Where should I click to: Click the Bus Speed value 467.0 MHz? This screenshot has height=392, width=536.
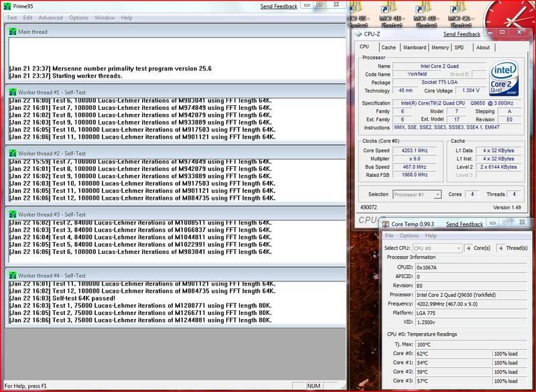[x=414, y=167]
